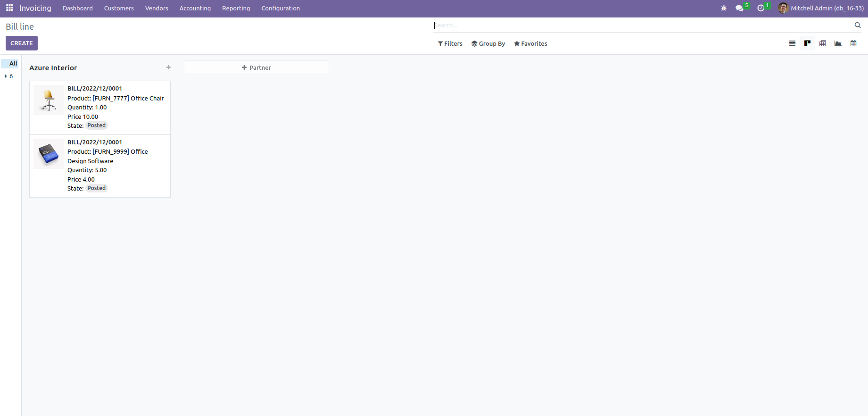Click the search magnifier icon

pyautogui.click(x=858, y=25)
